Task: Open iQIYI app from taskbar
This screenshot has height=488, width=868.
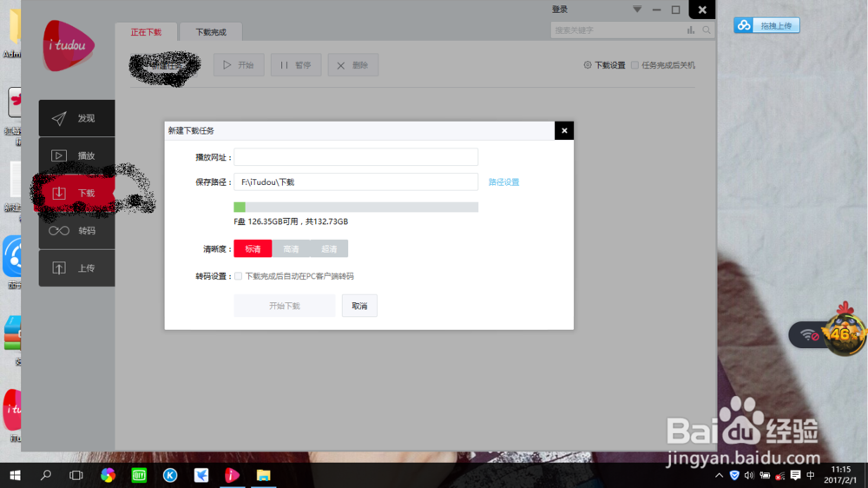Action: [139, 475]
